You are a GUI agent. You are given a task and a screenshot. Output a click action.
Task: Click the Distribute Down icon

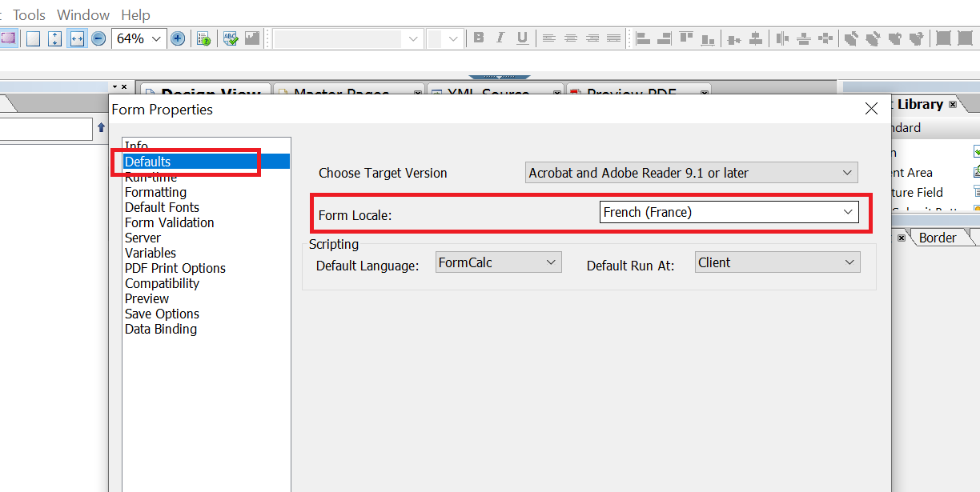click(805, 38)
